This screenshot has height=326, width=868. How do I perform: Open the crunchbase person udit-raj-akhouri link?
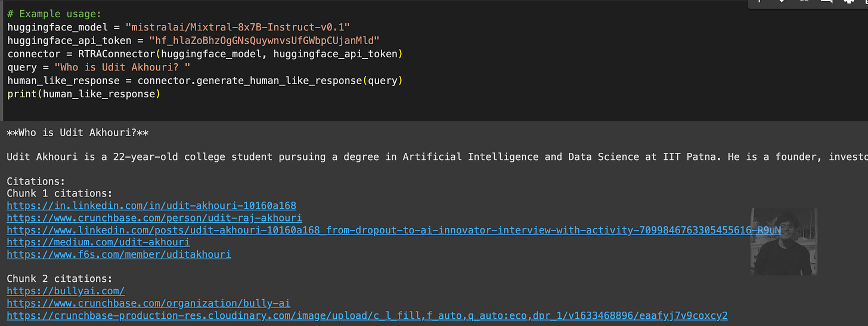154,218
